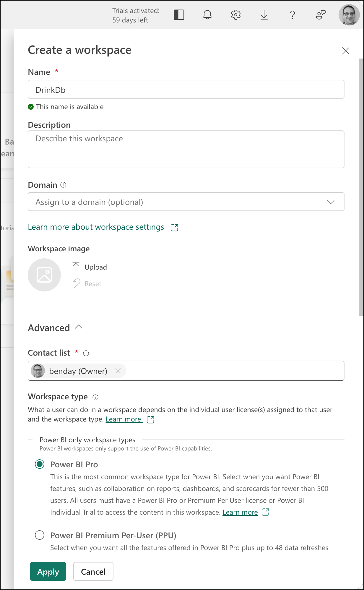The height and width of the screenshot is (590, 364).
Task: Click the panel's vertical scrollbar
Action: pyautogui.click(x=361, y=187)
